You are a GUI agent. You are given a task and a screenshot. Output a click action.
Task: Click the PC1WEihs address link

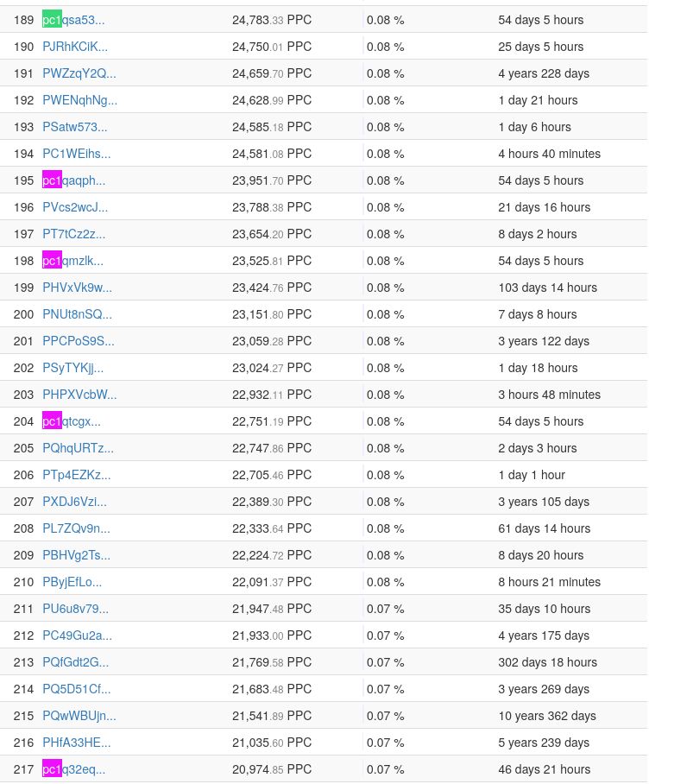[76, 154]
